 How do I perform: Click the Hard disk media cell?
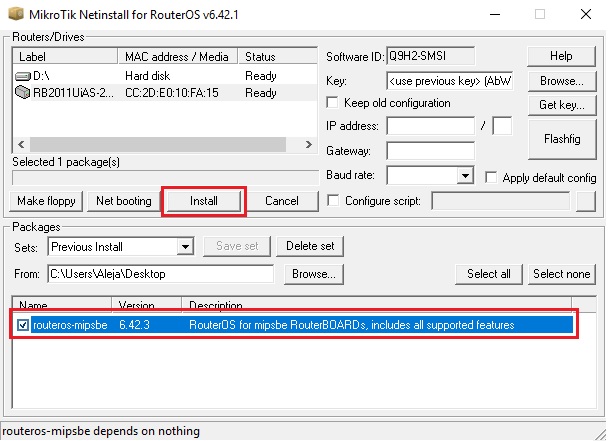[x=147, y=76]
